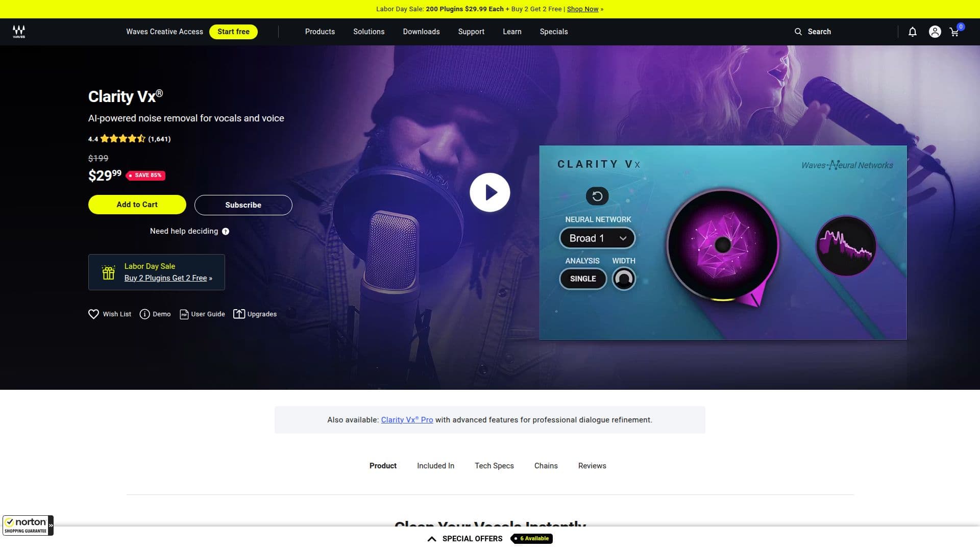The image size is (980, 551).
Task: Expand the Special Offers bar
Action: point(432,539)
